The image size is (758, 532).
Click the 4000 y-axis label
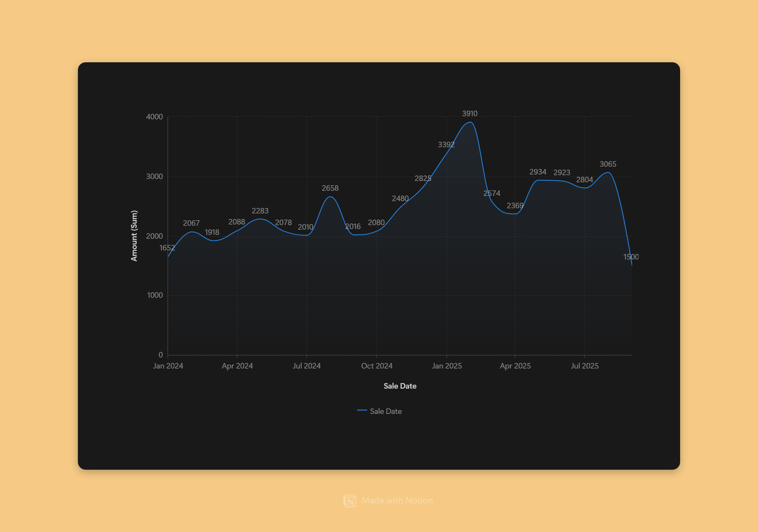(x=154, y=117)
